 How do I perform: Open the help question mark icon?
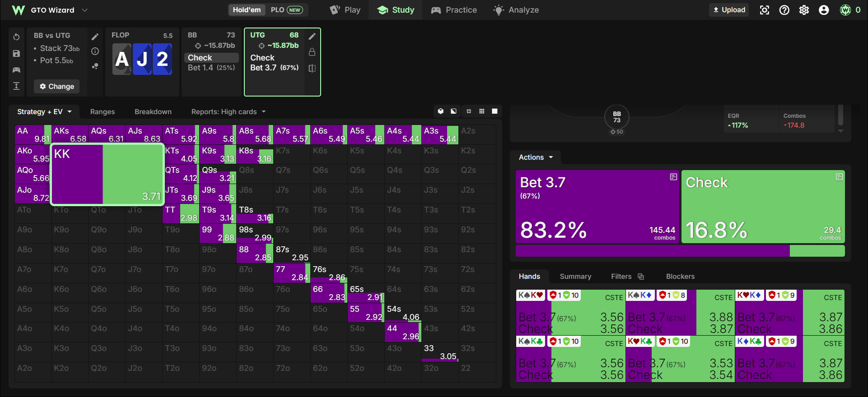coord(784,10)
